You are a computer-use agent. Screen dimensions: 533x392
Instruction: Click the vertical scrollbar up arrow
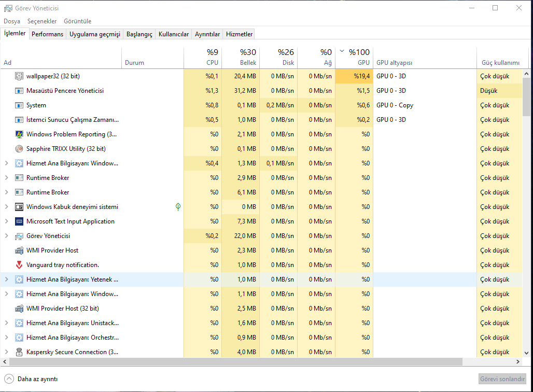tap(527, 74)
